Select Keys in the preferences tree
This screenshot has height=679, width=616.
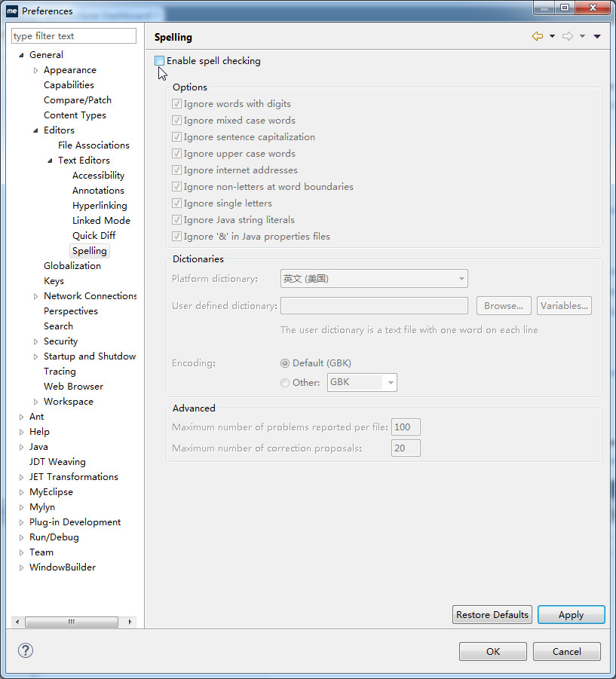point(54,280)
